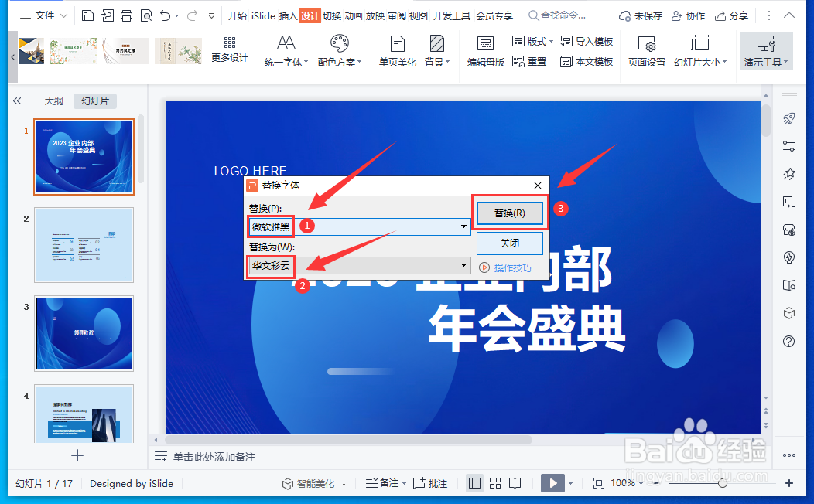Open the more options dots in right sidebar
This screenshot has width=814, height=504.
[789, 455]
